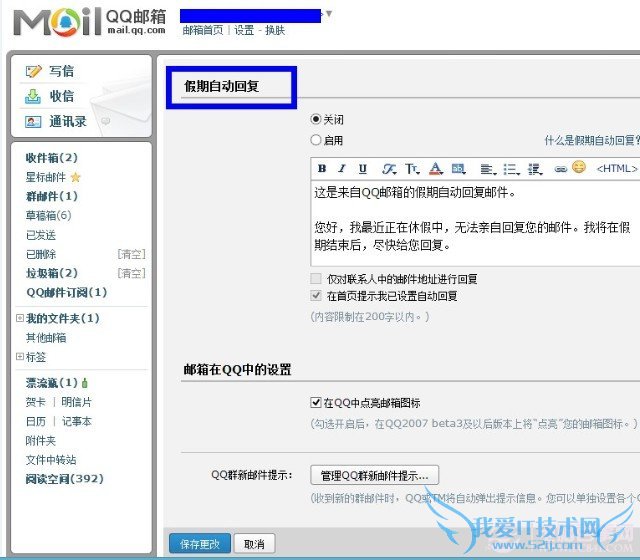Click inside the auto-reply message text area
640x560 pixels.
[x=475, y=224]
